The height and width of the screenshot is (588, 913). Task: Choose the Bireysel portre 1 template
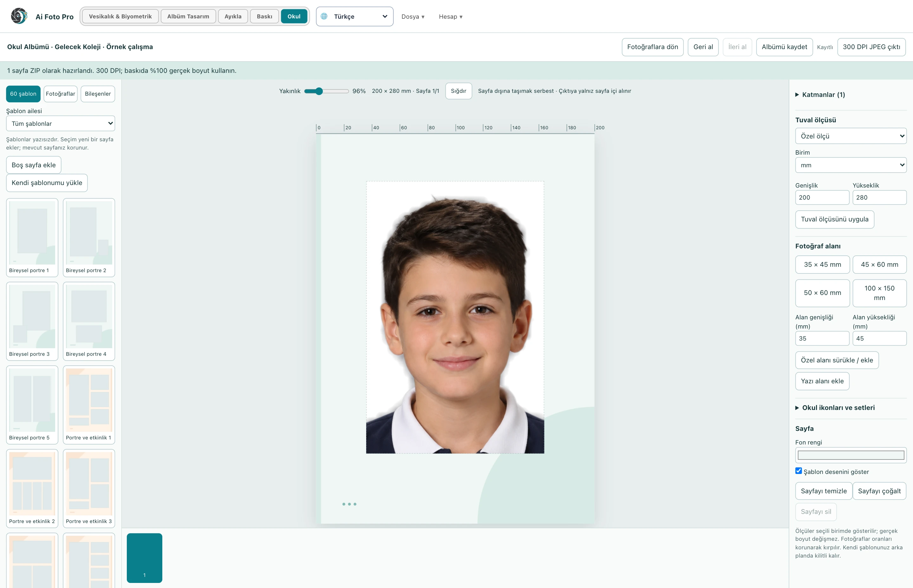[32, 237]
